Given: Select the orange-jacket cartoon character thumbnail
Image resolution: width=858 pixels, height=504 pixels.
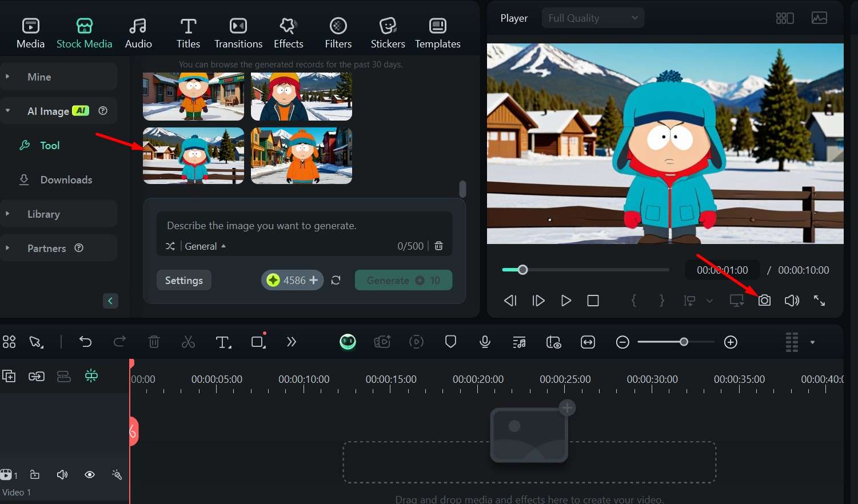Looking at the screenshot, I should [x=193, y=97].
